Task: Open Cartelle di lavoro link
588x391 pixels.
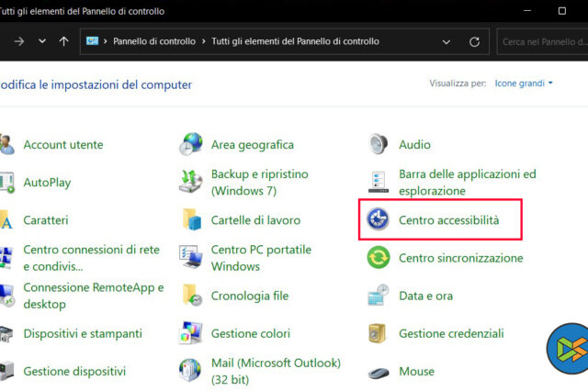Action: click(x=255, y=220)
